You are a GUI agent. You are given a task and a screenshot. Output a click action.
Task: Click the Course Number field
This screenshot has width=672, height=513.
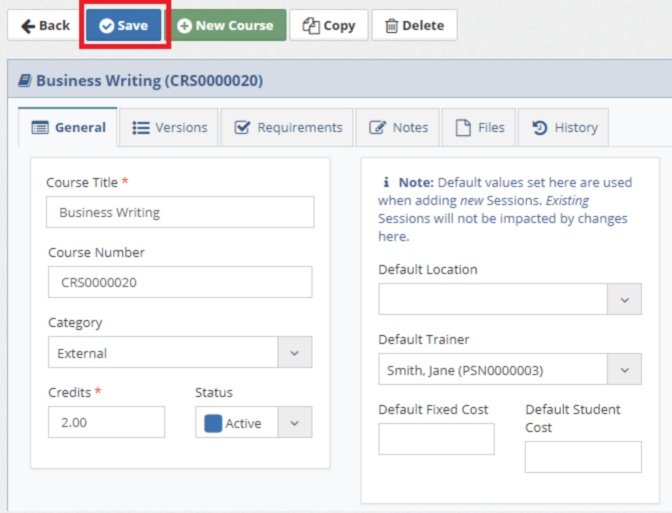tap(180, 282)
